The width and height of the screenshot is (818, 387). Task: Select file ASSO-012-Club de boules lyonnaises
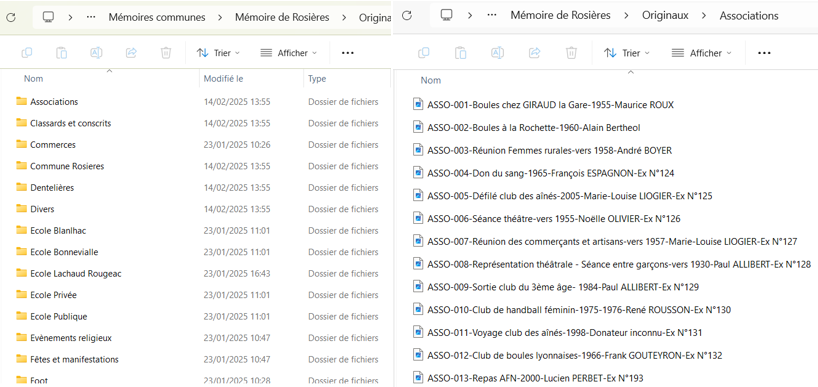(x=575, y=355)
